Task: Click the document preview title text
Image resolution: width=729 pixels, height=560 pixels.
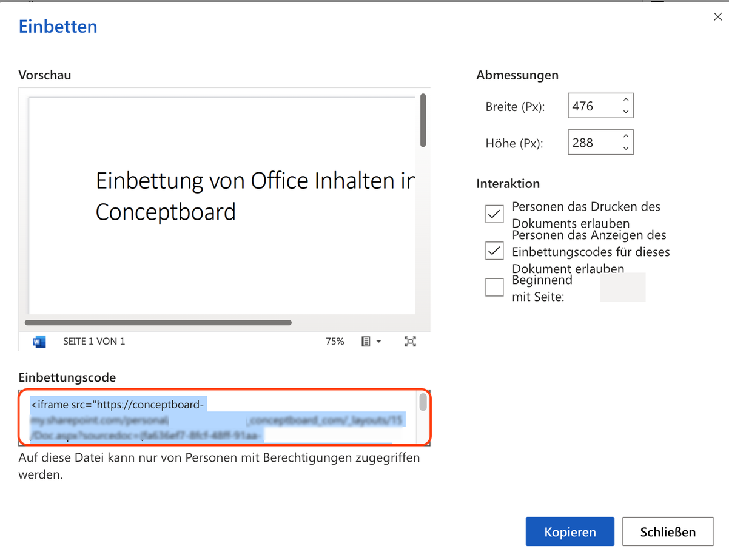Action: pyautogui.click(x=255, y=196)
